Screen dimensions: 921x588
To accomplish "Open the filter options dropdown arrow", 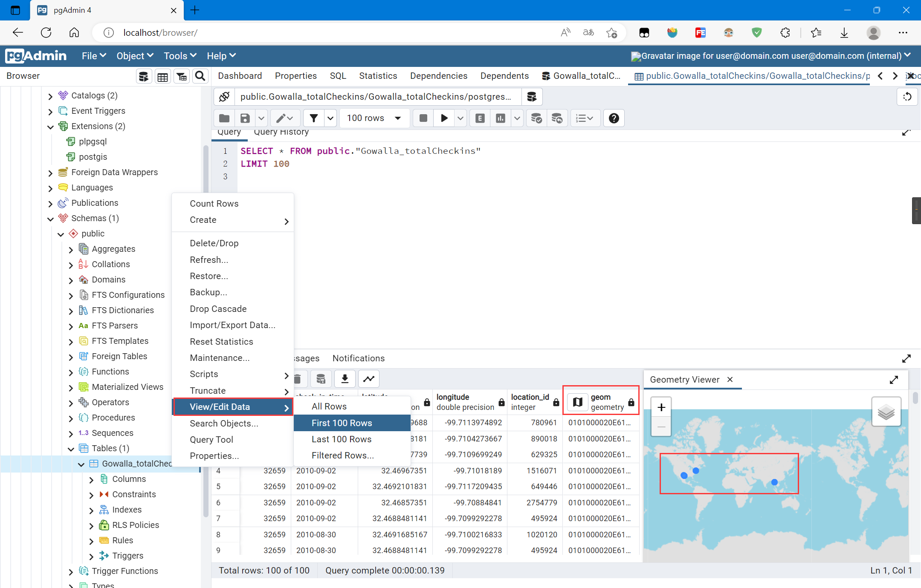I will (330, 118).
